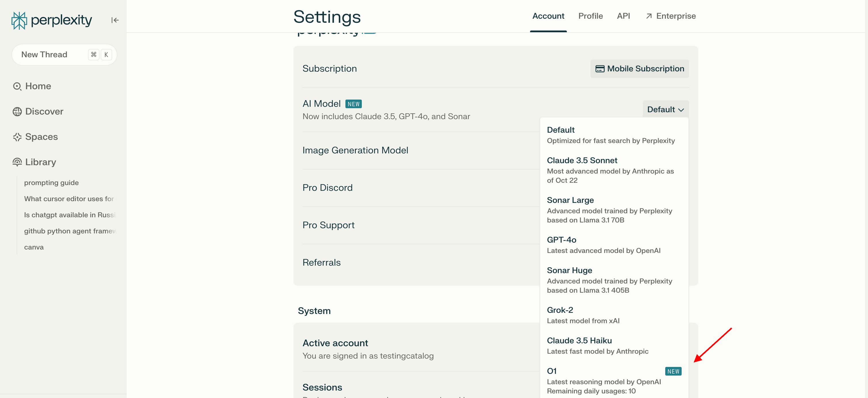Choose the O1 reasoning model
Viewport: 868px width, 398px height.
pyautogui.click(x=614, y=380)
